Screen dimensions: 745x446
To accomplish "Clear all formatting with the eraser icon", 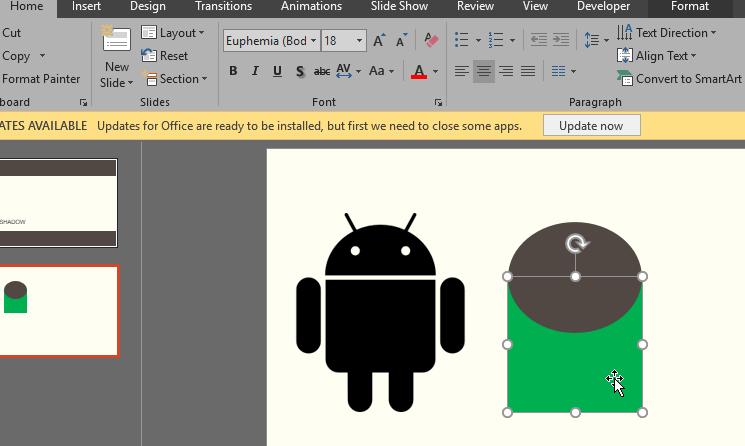I will click(x=431, y=40).
